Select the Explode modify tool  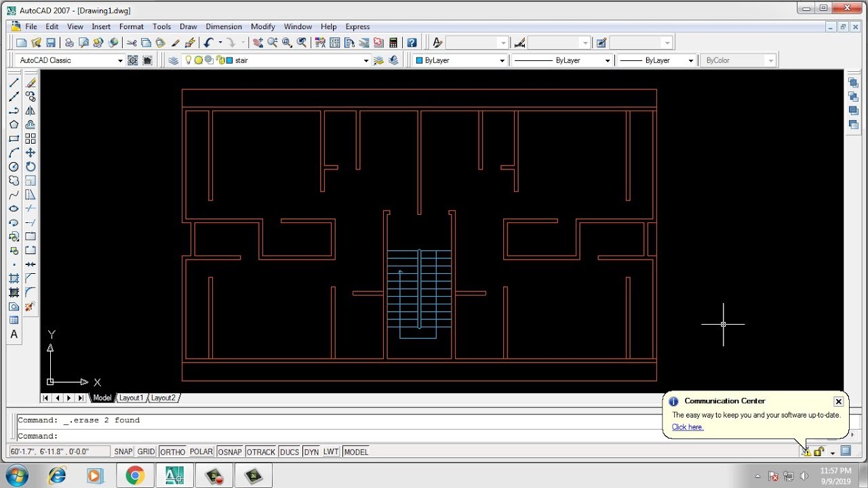tap(31, 306)
